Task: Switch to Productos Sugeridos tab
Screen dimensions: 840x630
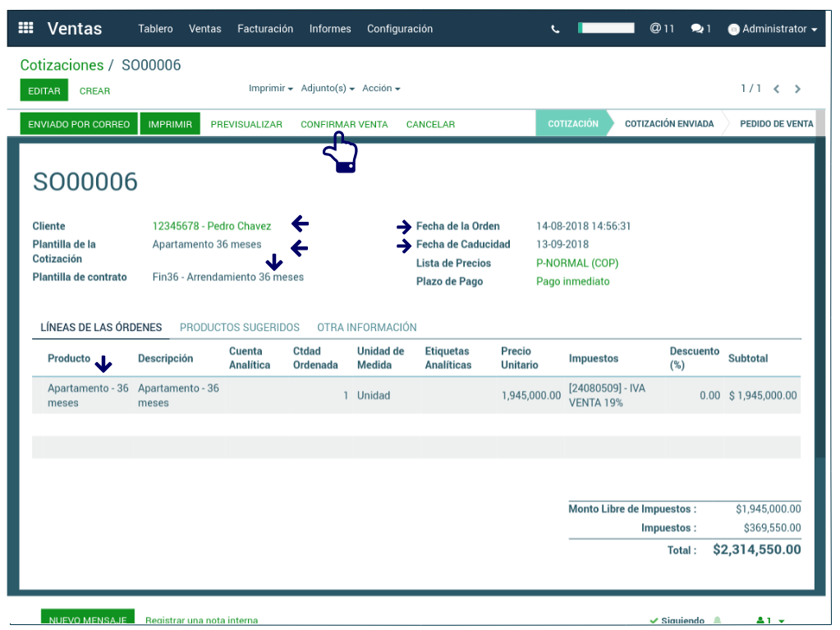Action: point(239,327)
